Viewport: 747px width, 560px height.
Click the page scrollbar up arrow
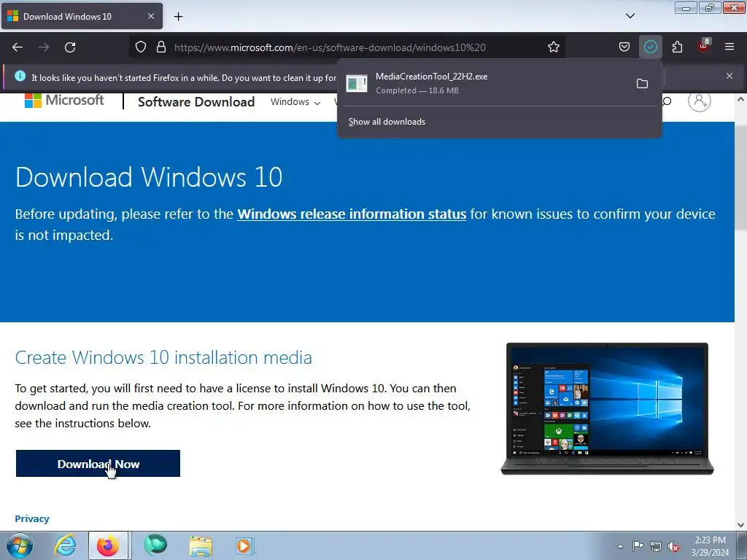[740, 100]
